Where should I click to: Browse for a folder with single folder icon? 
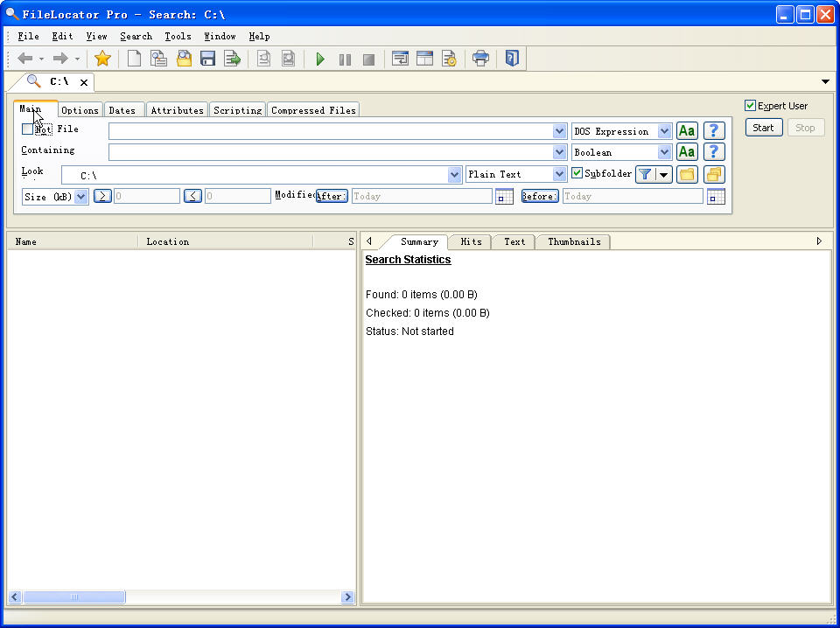[687, 174]
